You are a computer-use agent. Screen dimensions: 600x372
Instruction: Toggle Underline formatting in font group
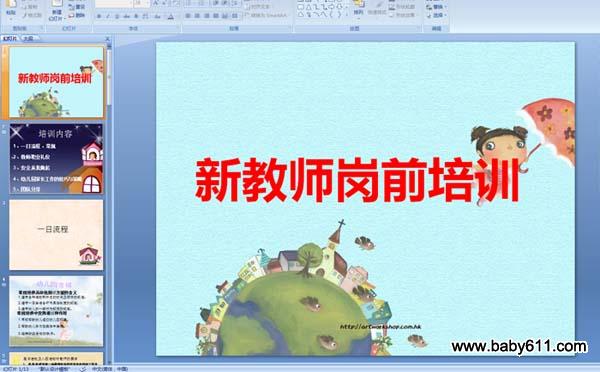tap(117, 16)
